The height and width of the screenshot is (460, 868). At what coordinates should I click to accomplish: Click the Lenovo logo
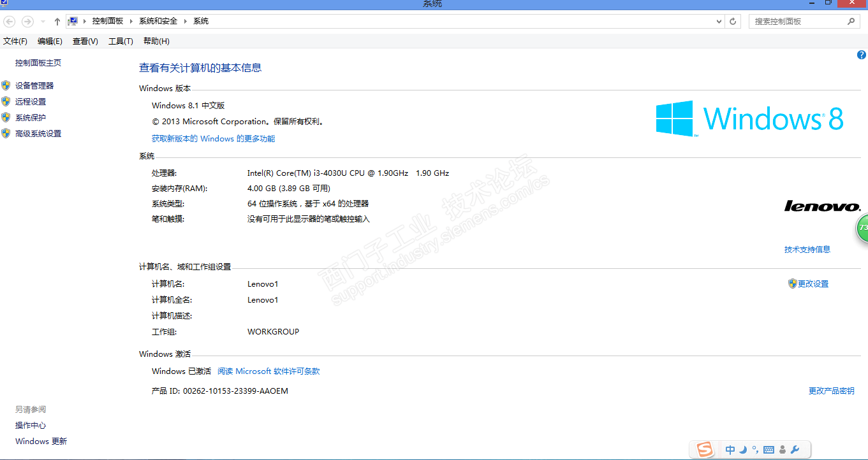(822, 206)
